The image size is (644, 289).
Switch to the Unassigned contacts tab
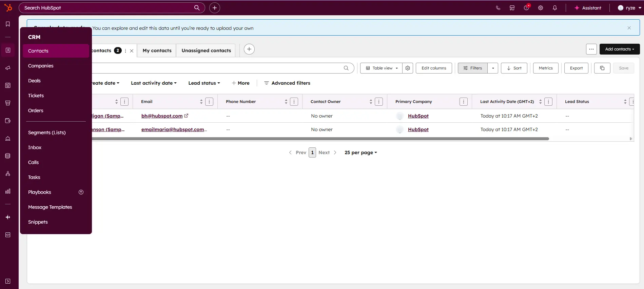(206, 50)
